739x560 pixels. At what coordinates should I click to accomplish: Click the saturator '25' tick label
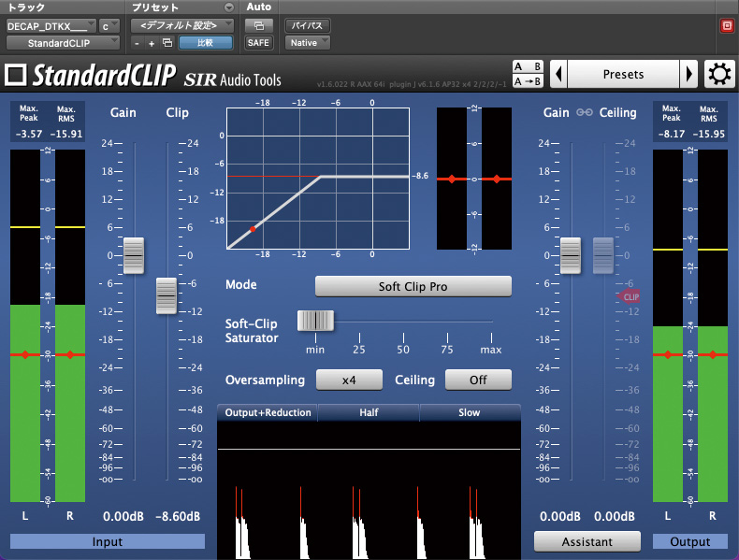click(359, 350)
